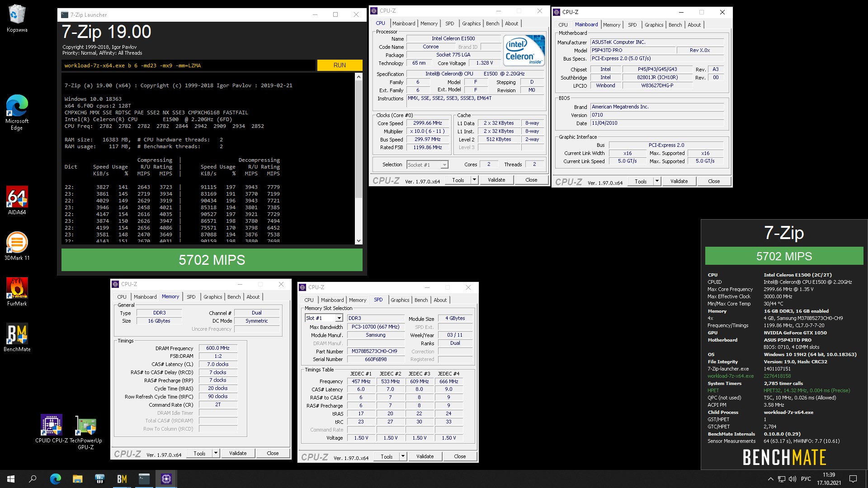Open the Graphics tab in SPD window
The height and width of the screenshot is (488, 868).
pos(400,300)
